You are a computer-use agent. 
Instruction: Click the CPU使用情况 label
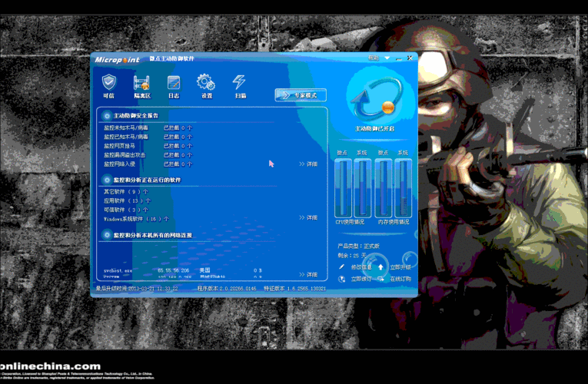coord(350,222)
